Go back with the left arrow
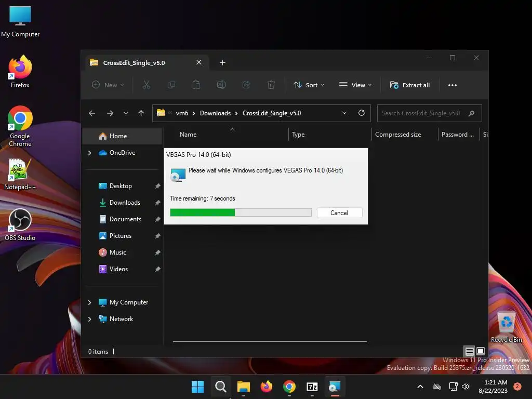 point(92,113)
